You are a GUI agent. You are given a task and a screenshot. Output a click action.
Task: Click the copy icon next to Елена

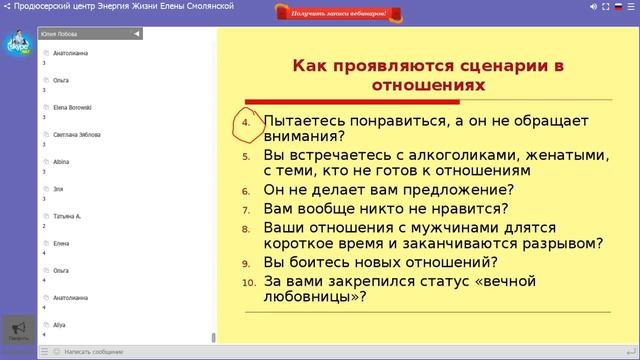tap(46, 243)
